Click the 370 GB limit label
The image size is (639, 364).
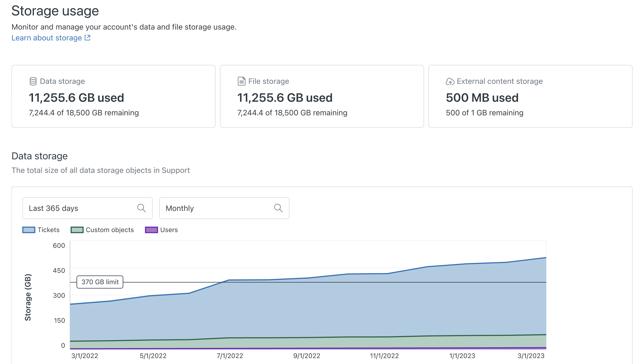(x=100, y=282)
